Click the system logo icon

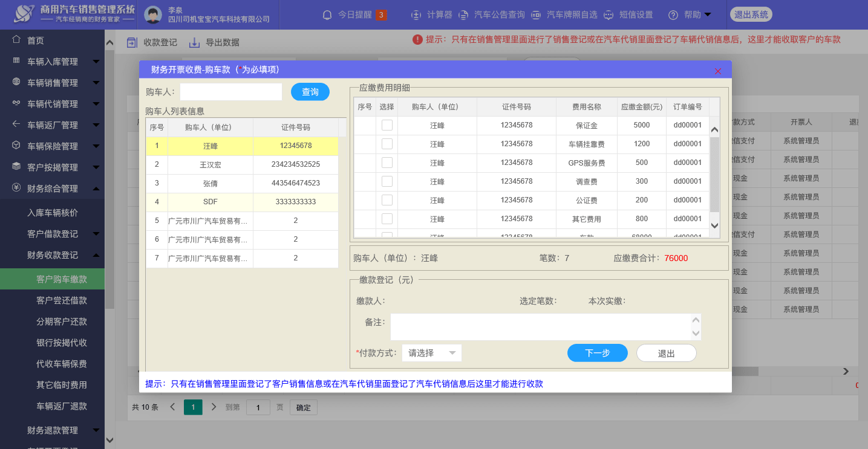(x=25, y=14)
